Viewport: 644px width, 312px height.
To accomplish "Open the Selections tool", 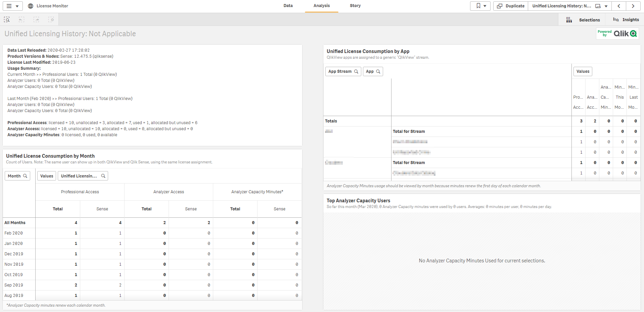I will click(583, 20).
